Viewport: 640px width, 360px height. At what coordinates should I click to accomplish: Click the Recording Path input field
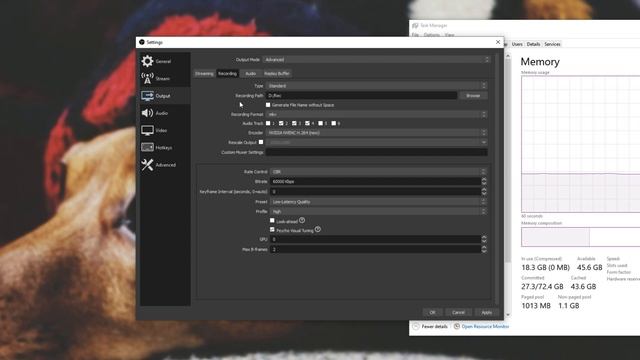pyautogui.click(x=362, y=96)
